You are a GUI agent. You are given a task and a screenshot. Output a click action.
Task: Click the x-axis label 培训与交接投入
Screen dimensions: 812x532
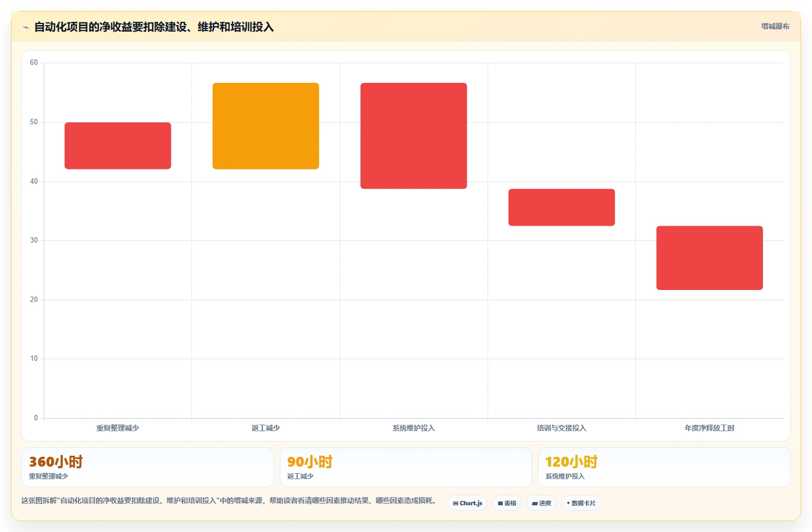coord(562,428)
